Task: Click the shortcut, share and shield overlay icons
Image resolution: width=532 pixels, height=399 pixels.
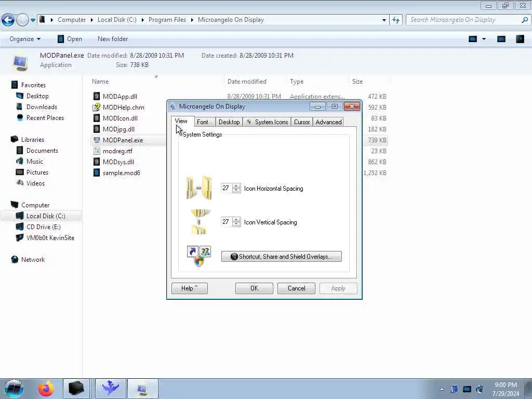Action: (199, 256)
